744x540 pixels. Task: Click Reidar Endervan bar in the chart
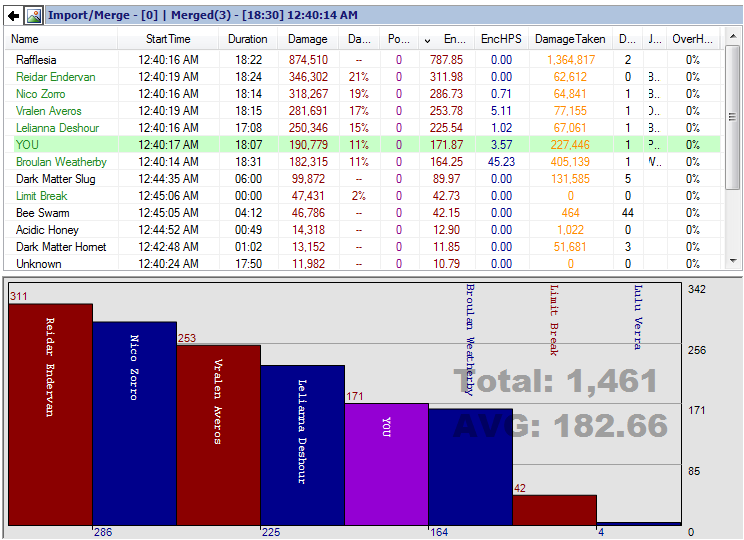pyautogui.click(x=50, y=415)
